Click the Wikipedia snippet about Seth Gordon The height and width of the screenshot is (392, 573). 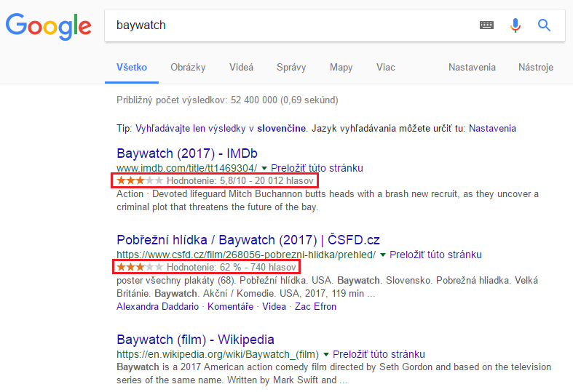(x=333, y=373)
